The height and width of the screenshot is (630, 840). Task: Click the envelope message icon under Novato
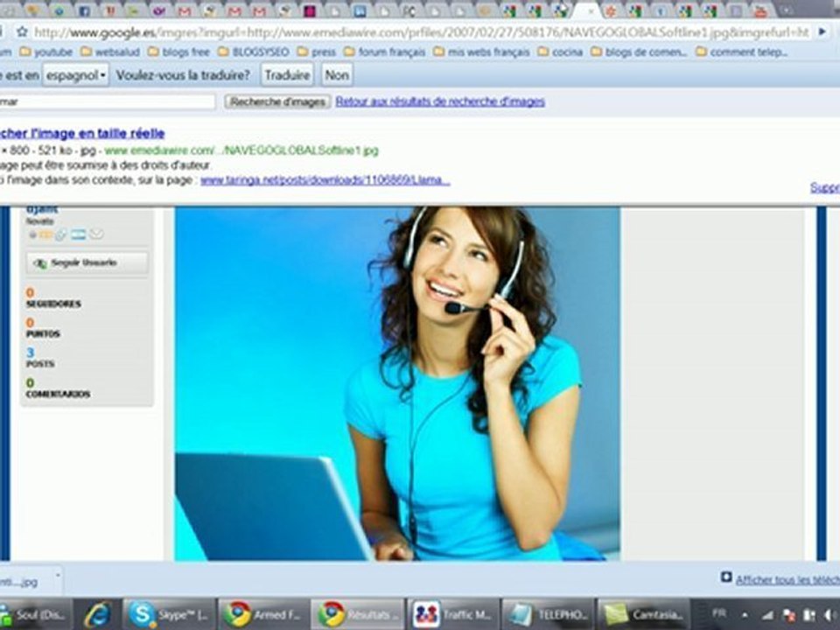tap(96, 234)
